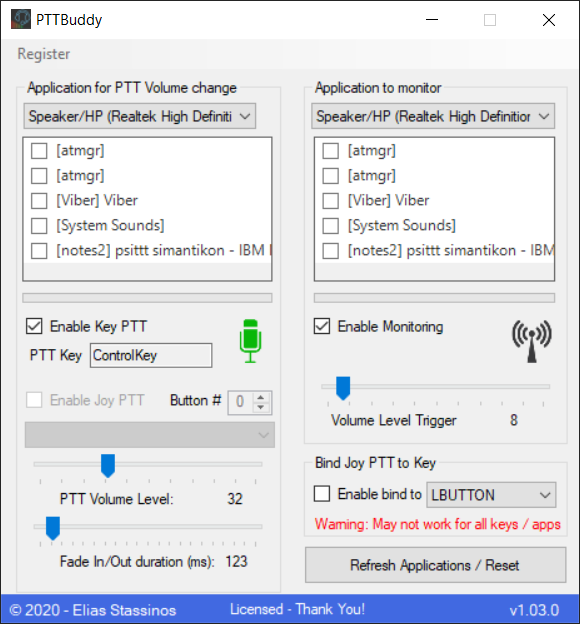The width and height of the screenshot is (580, 624).
Task: Click the PTT Volume Level slider thumb
Action: tap(108, 465)
